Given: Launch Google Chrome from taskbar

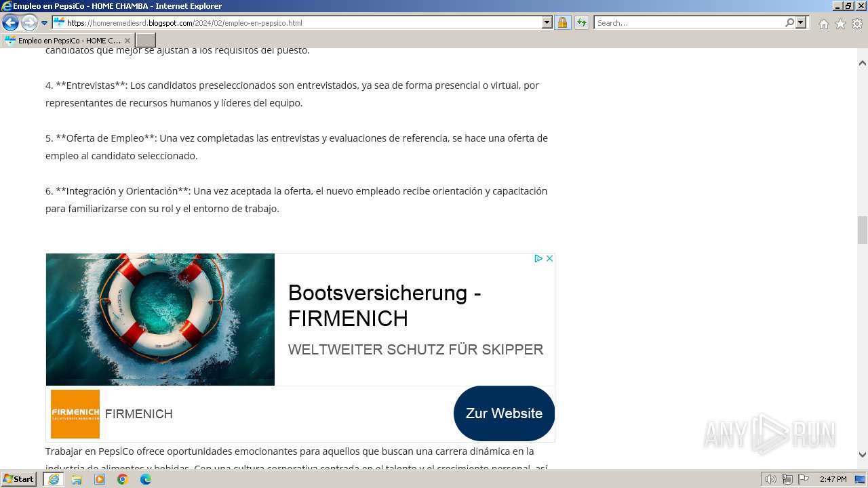Looking at the screenshot, I should tap(123, 479).
